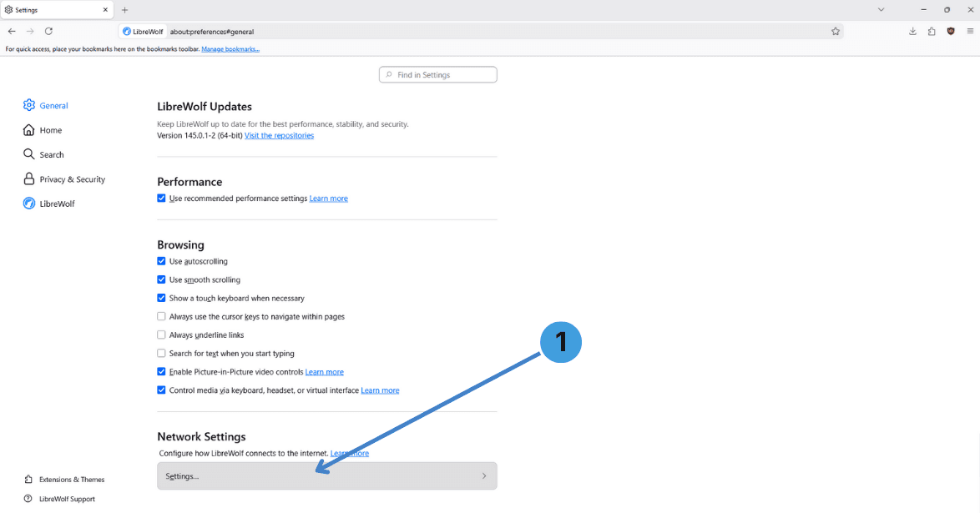The image size is (980, 513).
Task: Open the Network Settings... button
Action: [327, 476]
